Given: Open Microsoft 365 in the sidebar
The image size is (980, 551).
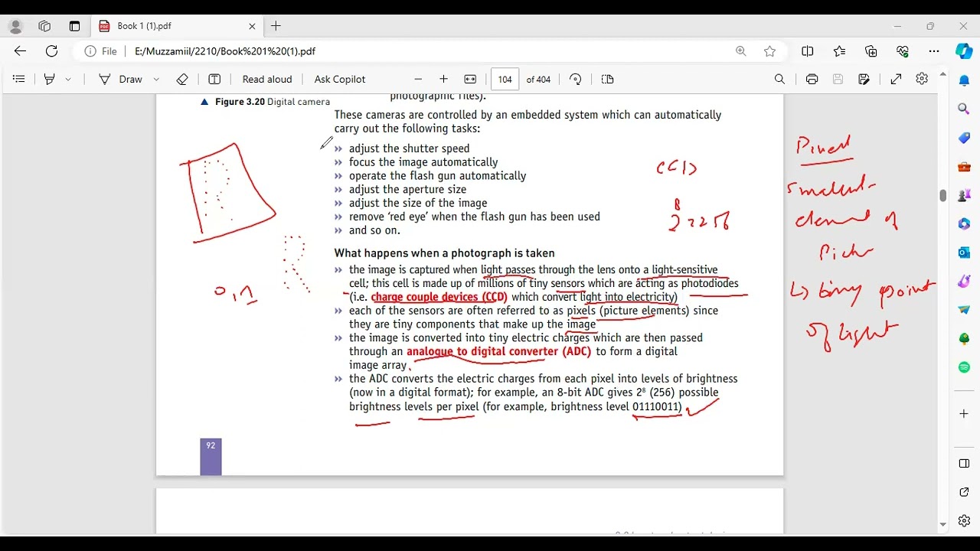Looking at the screenshot, I should 964,223.
